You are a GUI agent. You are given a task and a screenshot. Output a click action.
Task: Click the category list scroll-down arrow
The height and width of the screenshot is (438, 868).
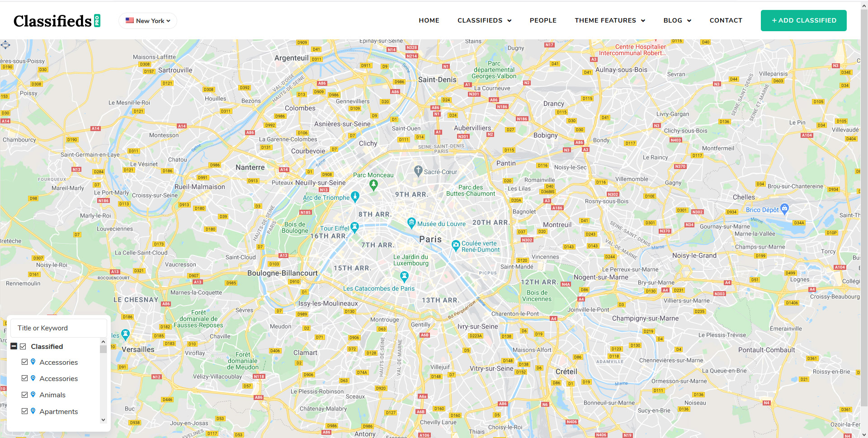pyautogui.click(x=103, y=420)
